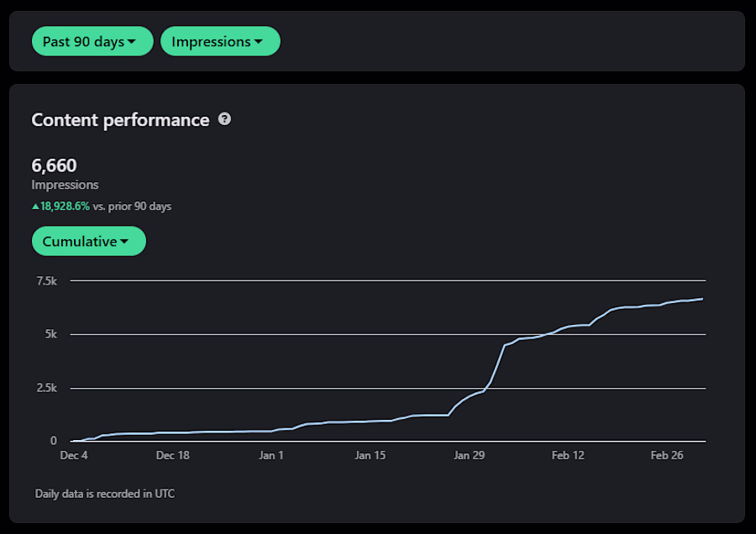Click the Feb 26 x-axis label
Screen dimensions: 756x534
pos(666,456)
